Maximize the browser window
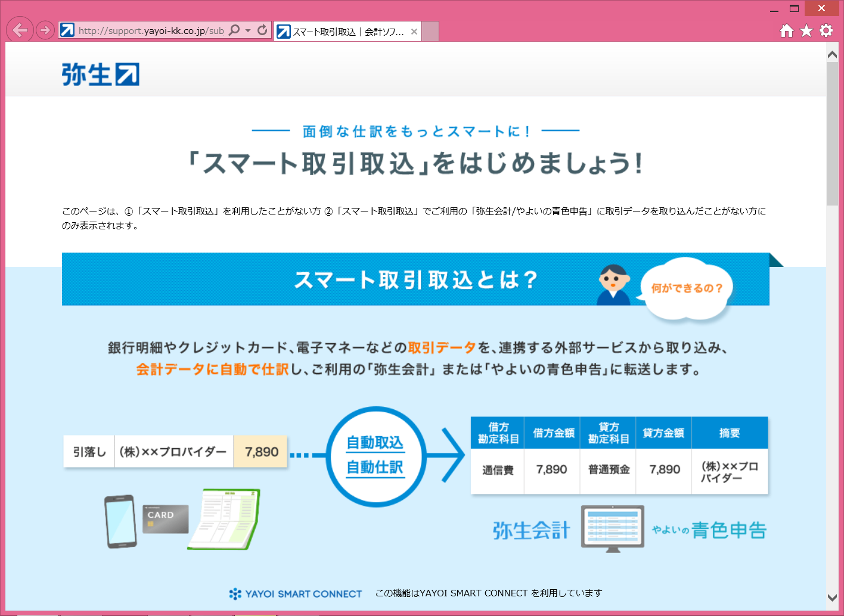The image size is (844, 616). click(794, 8)
